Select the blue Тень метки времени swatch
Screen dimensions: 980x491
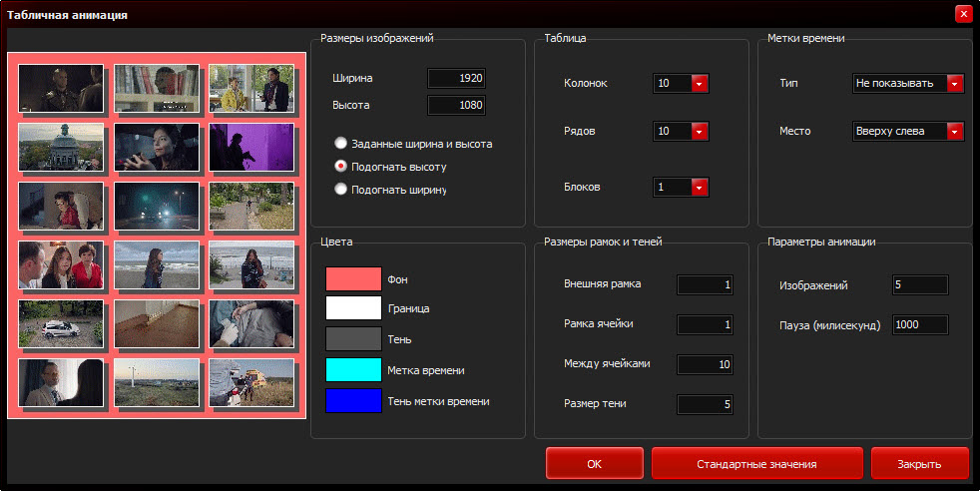click(x=353, y=401)
